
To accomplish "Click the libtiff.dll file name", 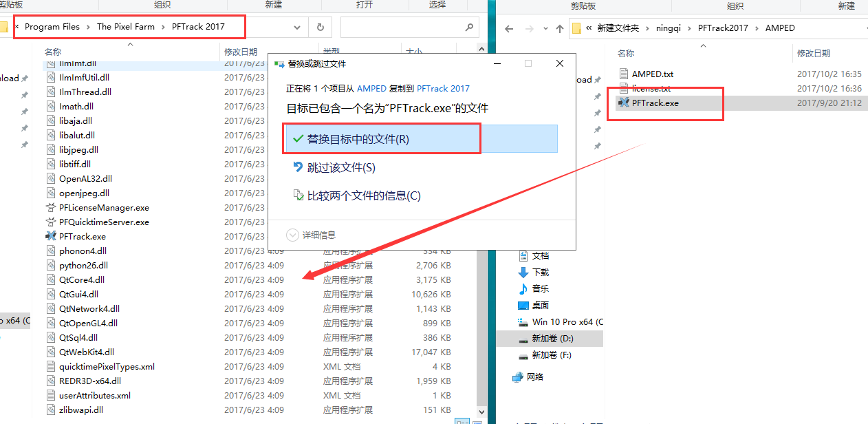I will click(75, 165).
